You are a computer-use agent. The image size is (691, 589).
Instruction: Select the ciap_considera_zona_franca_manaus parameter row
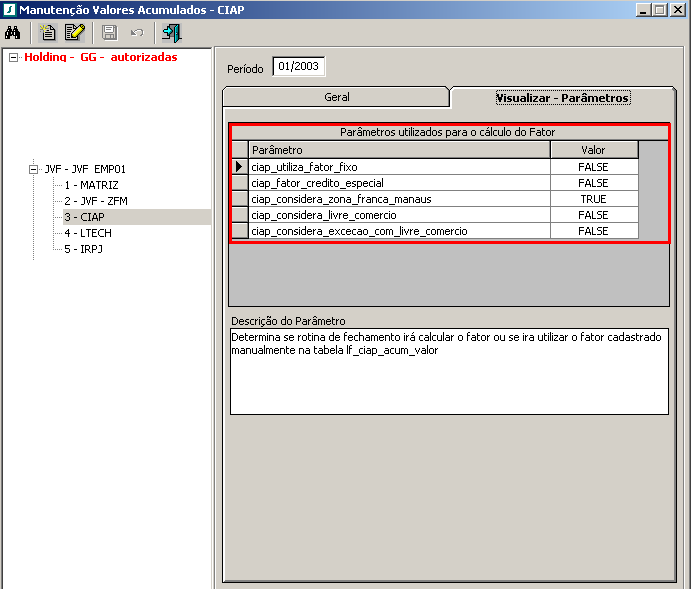[x=341, y=199]
